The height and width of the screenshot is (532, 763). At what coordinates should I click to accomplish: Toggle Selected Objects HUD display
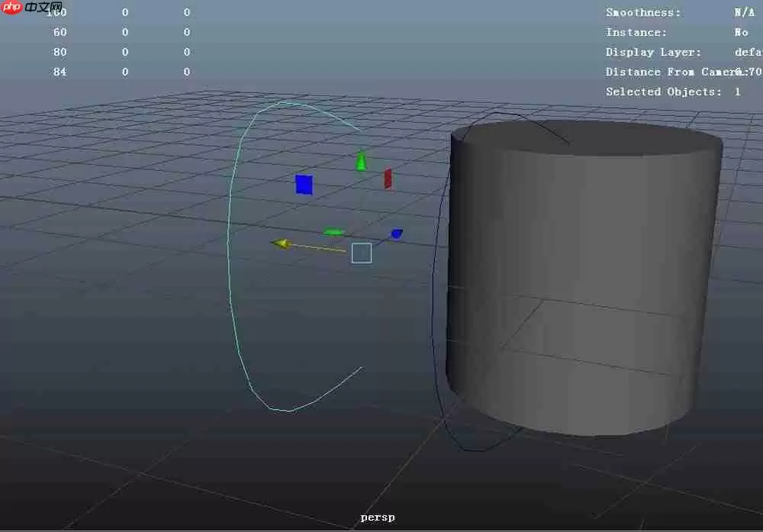655,91
